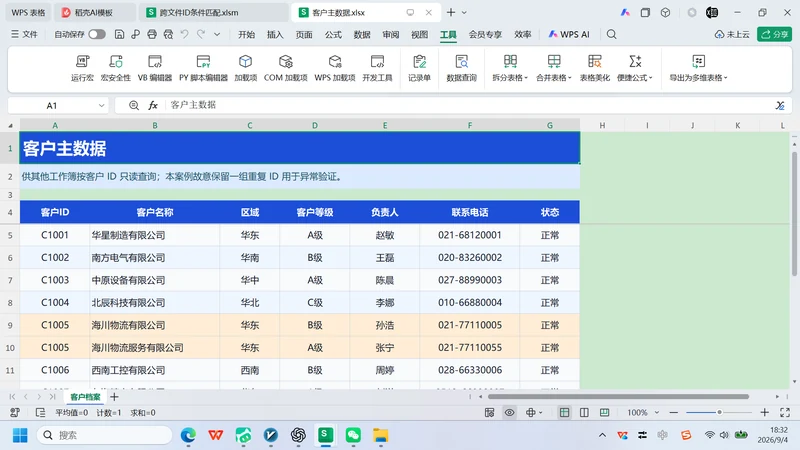The width and height of the screenshot is (800, 450).
Task: Open the new tab dropdown arrow
Action: coord(464,12)
